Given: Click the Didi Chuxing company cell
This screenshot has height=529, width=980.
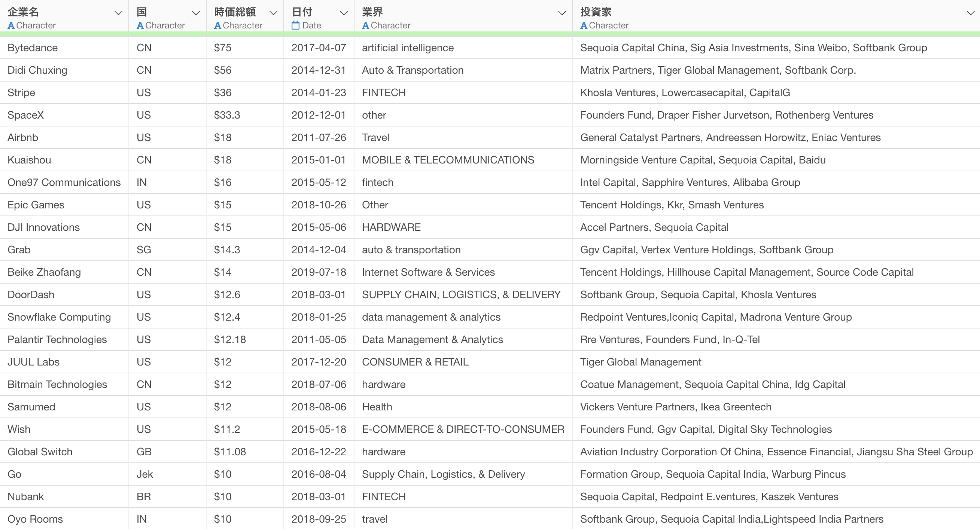Looking at the screenshot, I should click(64, 70).
